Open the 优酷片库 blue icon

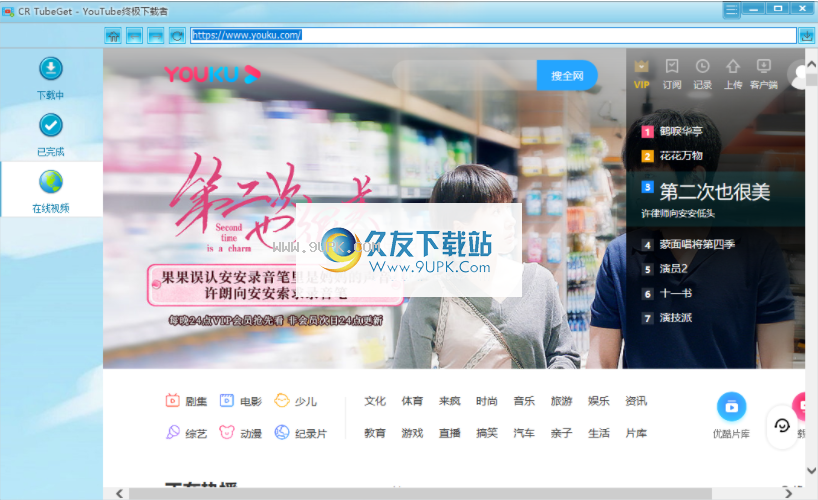731,407
